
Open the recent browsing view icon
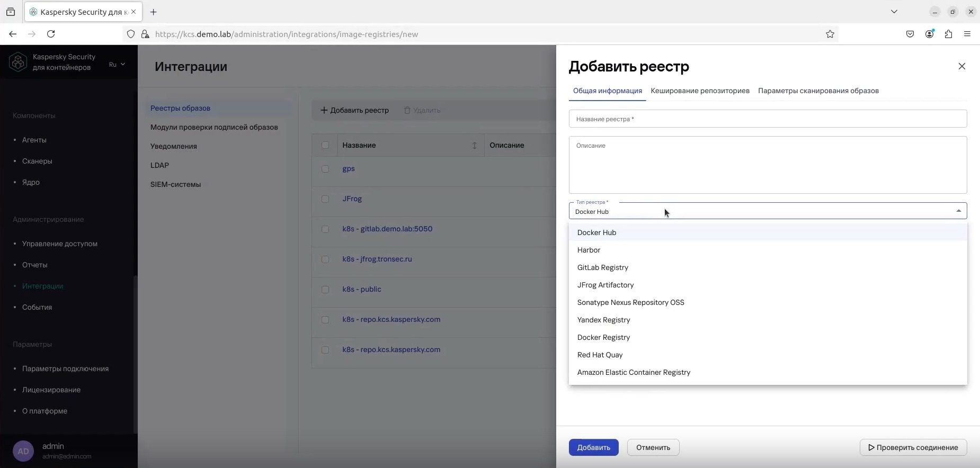pyautogui.click(x=11, y=12)
